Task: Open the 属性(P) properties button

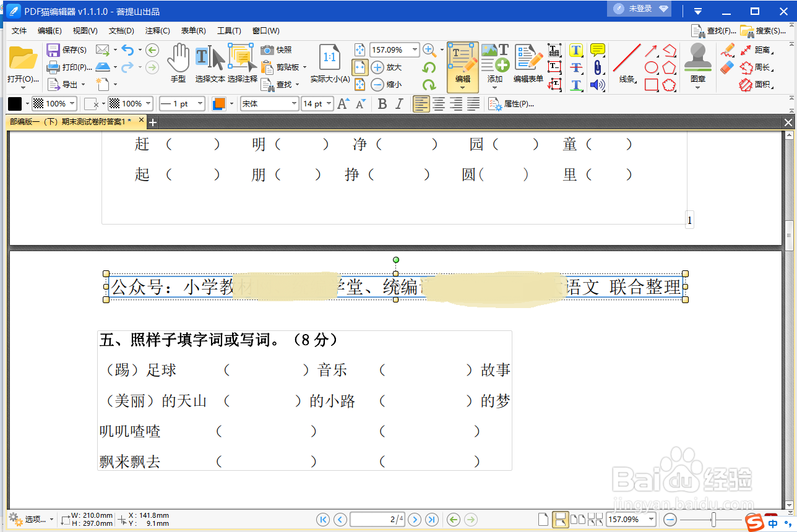Action: coord(511,104)
